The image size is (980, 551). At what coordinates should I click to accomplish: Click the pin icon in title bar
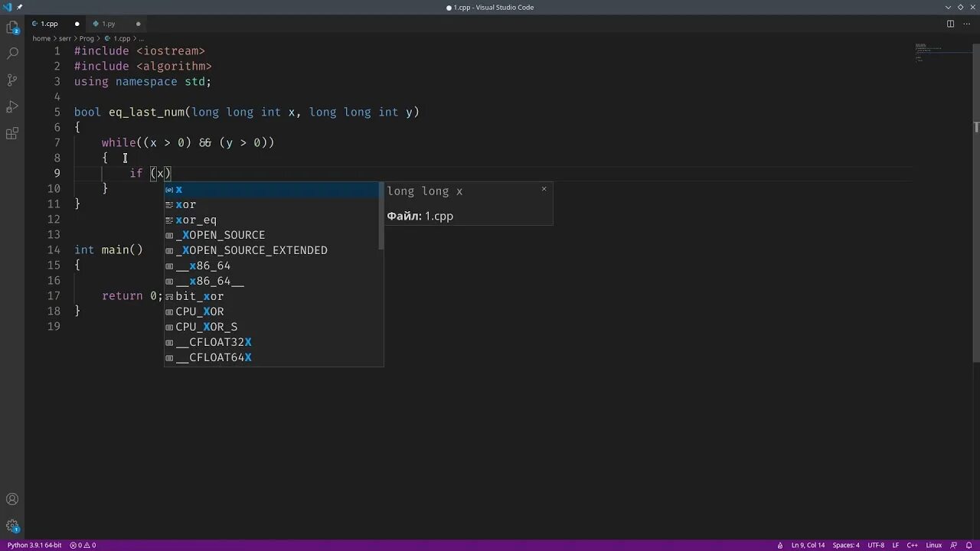tap(20, 7)
